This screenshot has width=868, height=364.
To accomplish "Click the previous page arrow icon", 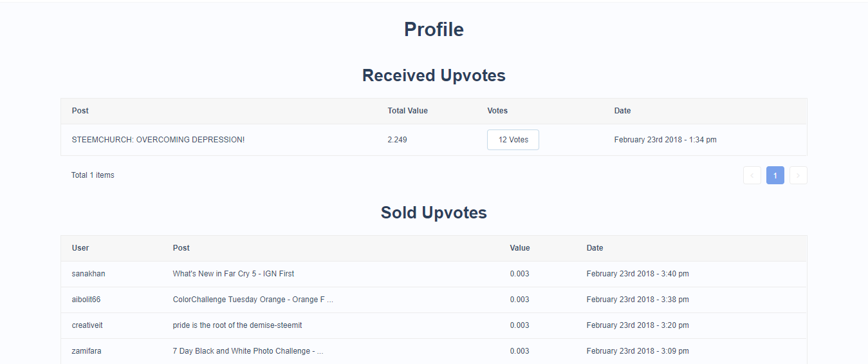I will 752,175.
